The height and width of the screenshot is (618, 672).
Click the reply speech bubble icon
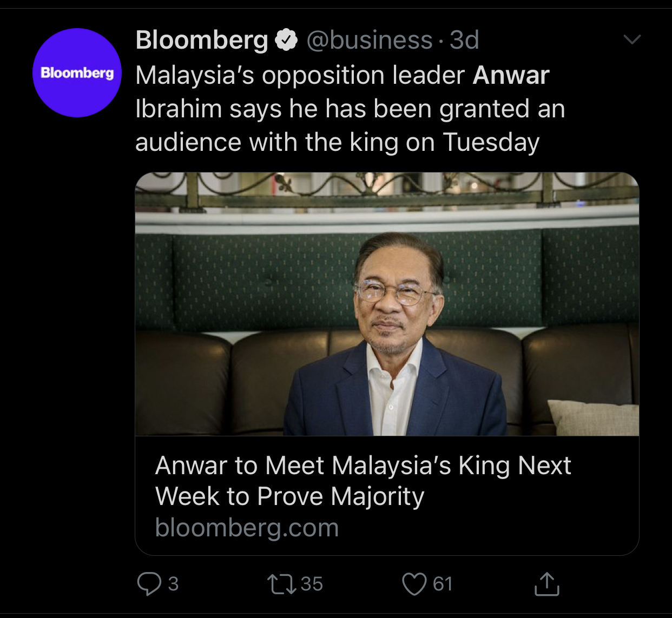pos(149,584)
